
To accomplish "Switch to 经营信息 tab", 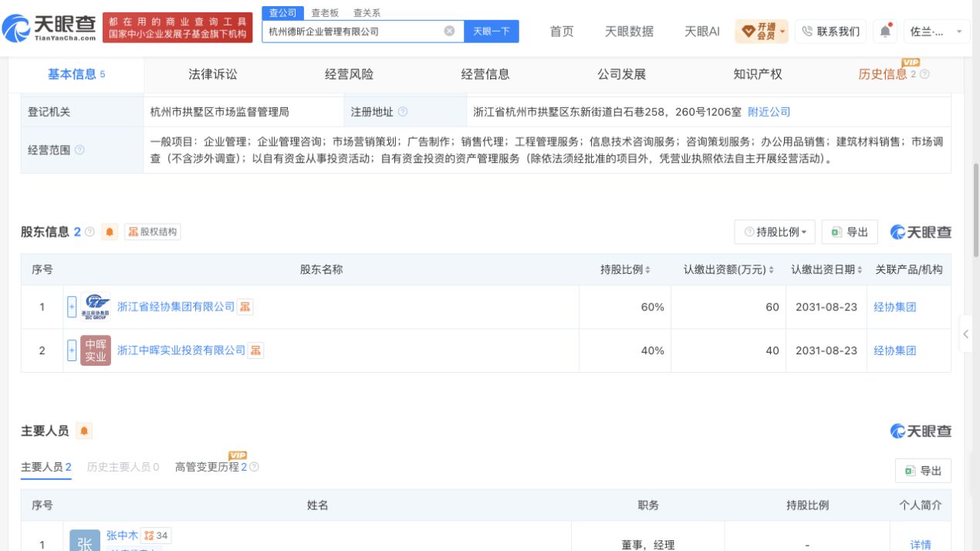I will click(485, 74).
